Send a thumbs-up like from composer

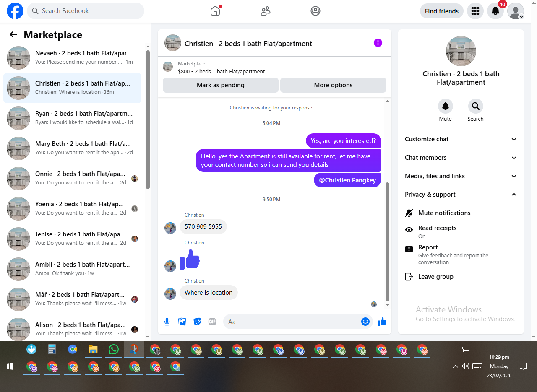382,322
